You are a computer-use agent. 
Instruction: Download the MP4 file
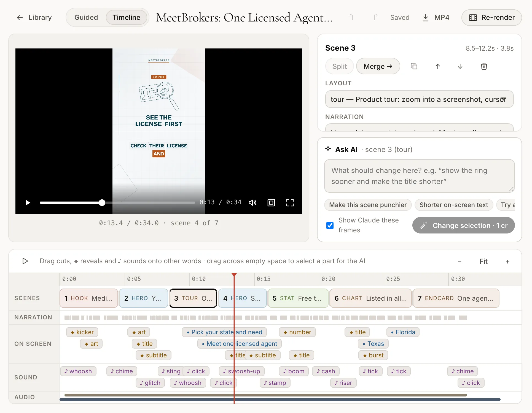point(436,18)
